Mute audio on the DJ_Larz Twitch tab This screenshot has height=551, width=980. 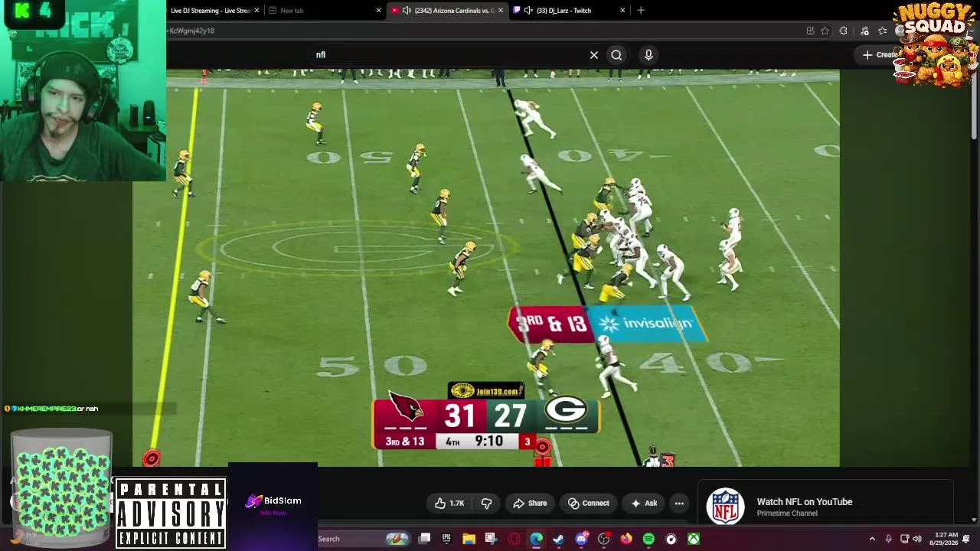[x=528, y=11]
